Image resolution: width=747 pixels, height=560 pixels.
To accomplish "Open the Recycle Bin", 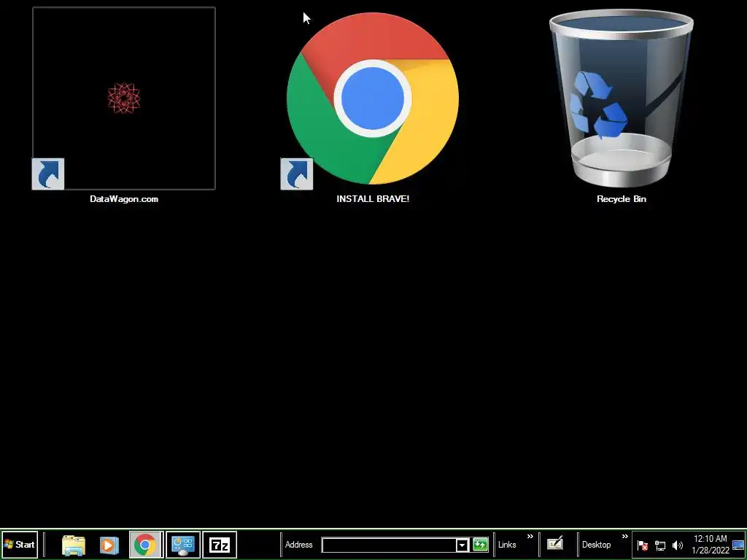I will coord(622,98).
